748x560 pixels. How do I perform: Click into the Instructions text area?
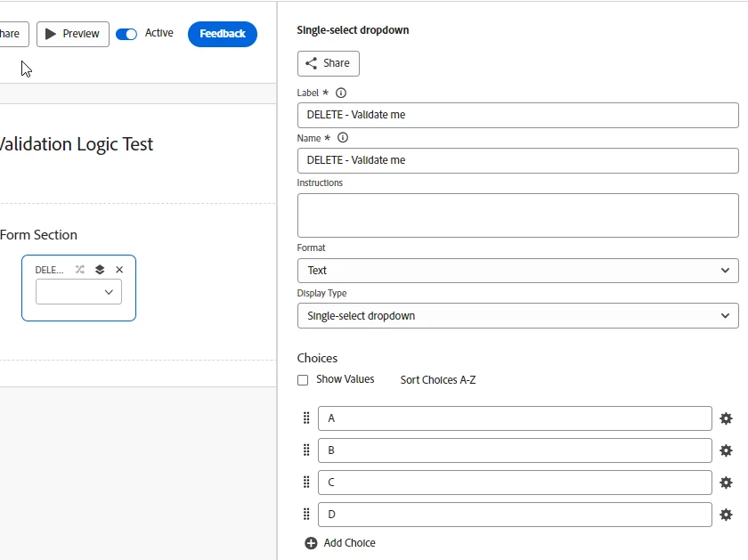[517, 215]
